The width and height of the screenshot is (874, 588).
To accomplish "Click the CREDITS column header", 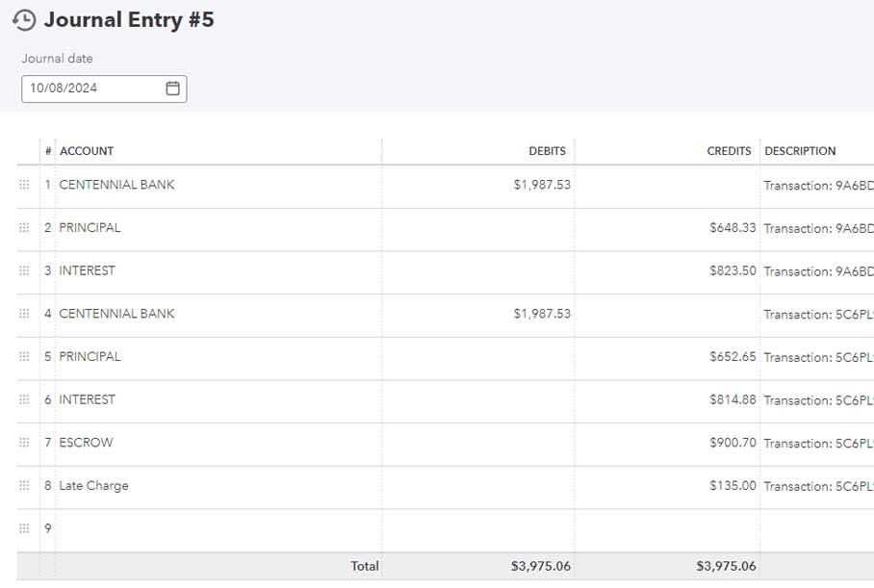I will [729, 151].
